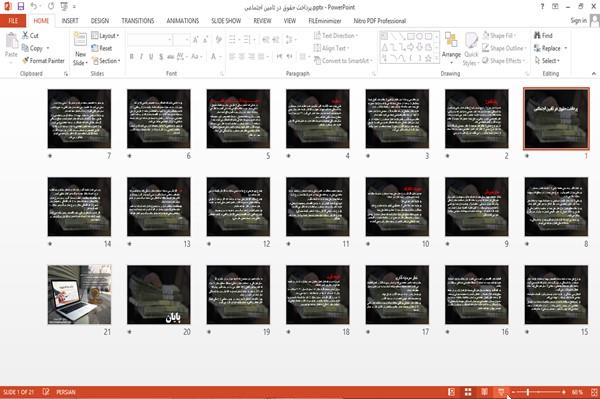Screen dimensions: 600x399
Task: Click the Undo arrow in title bar
Action: point(34,6)
